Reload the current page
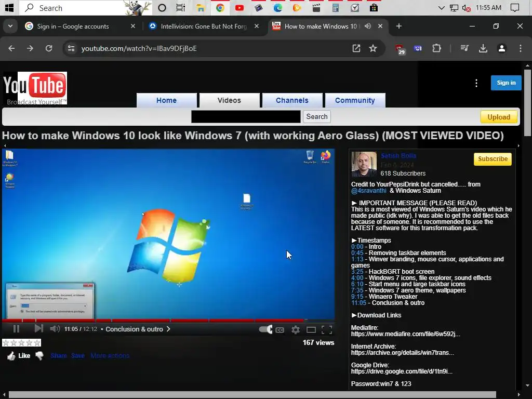 49,48
